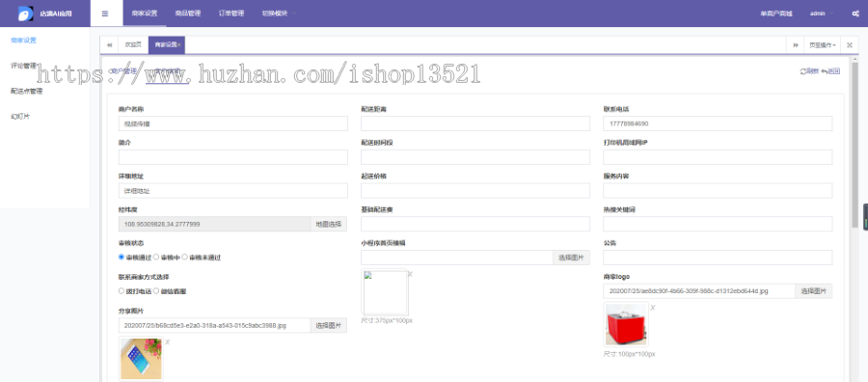Click 选择图片 for 商家logo
Viewport: 868px width, 382px height.
(x=814, y=290)
